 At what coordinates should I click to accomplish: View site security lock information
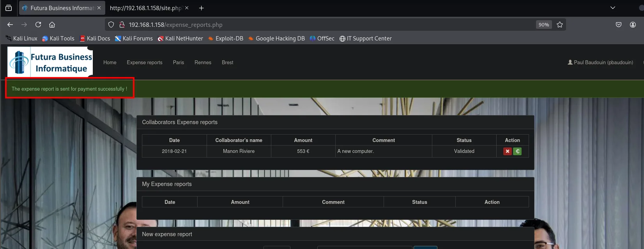(x=122, y=25)
